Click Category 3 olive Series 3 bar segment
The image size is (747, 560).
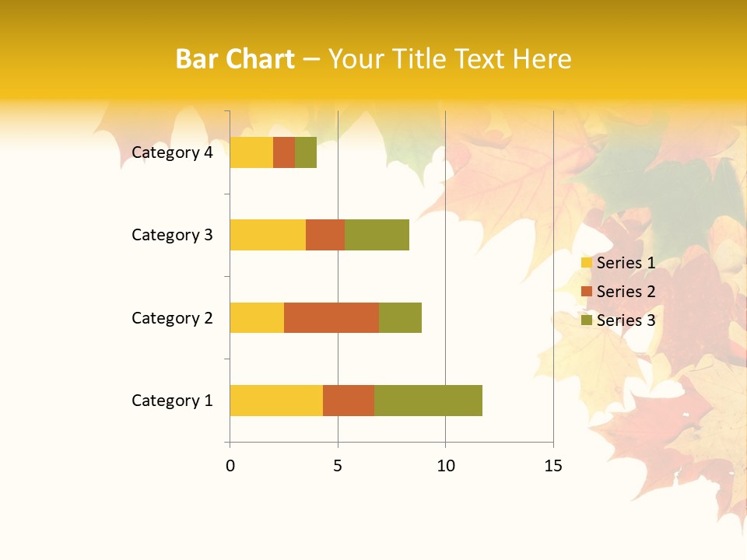tap(377, 235)
